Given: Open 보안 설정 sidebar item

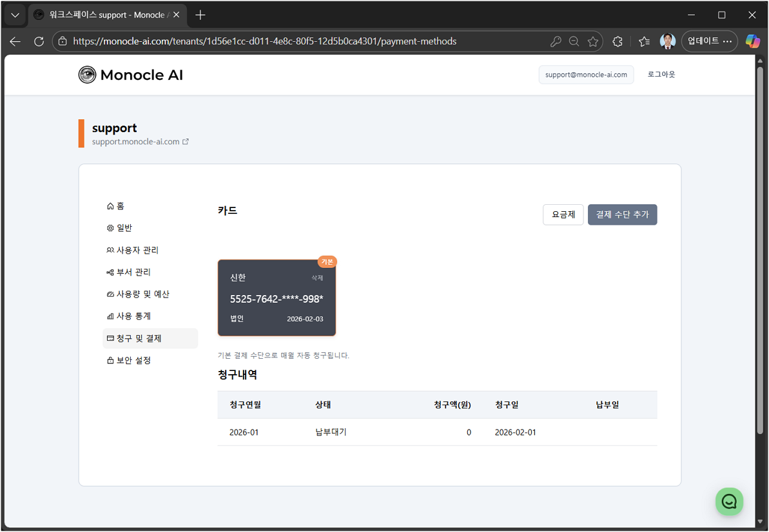Looking at the screenshot, I should (x=129, y=360).
